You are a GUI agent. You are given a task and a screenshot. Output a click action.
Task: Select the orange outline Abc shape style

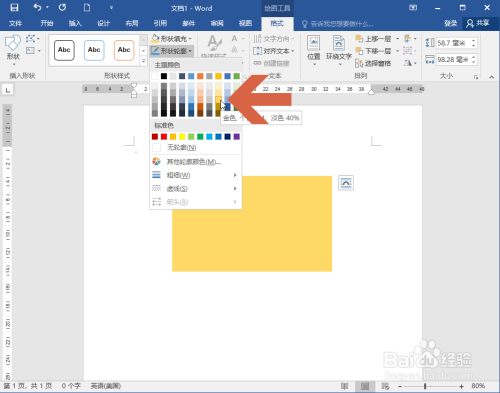click(124, 50)
